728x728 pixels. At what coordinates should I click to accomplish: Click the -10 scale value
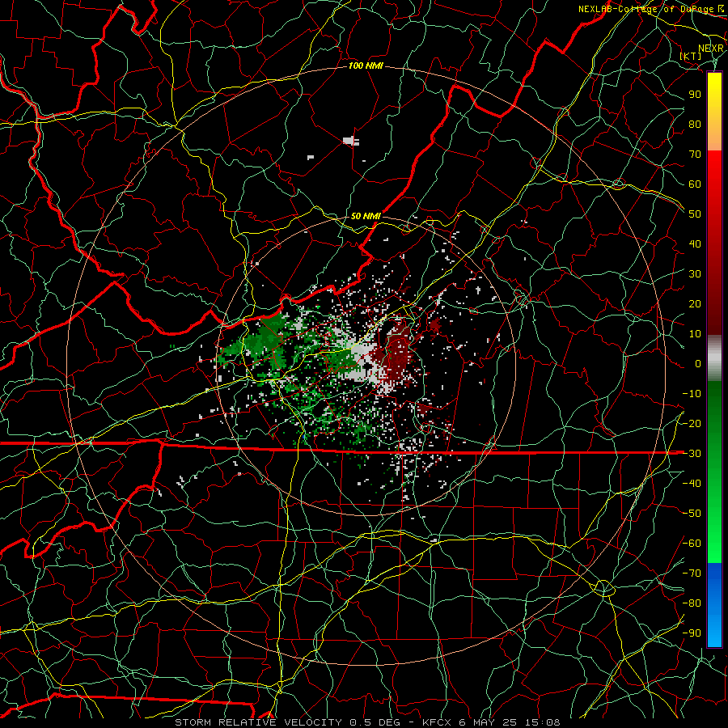pos(692,394)
